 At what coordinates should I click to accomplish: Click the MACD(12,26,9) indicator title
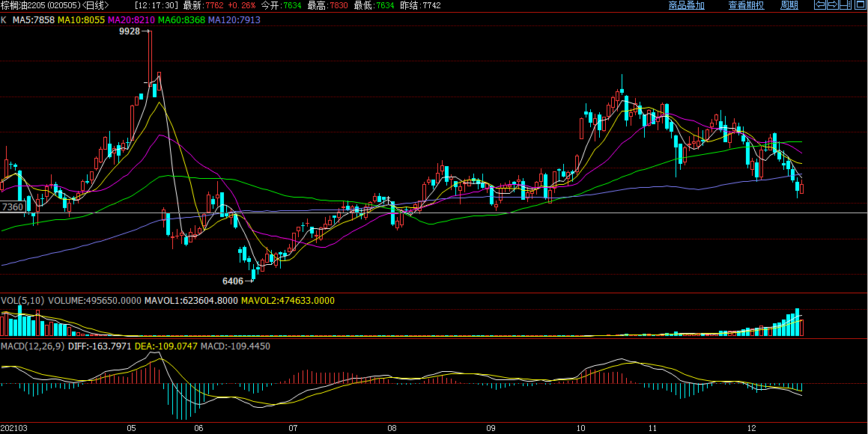tap(33, 346)
